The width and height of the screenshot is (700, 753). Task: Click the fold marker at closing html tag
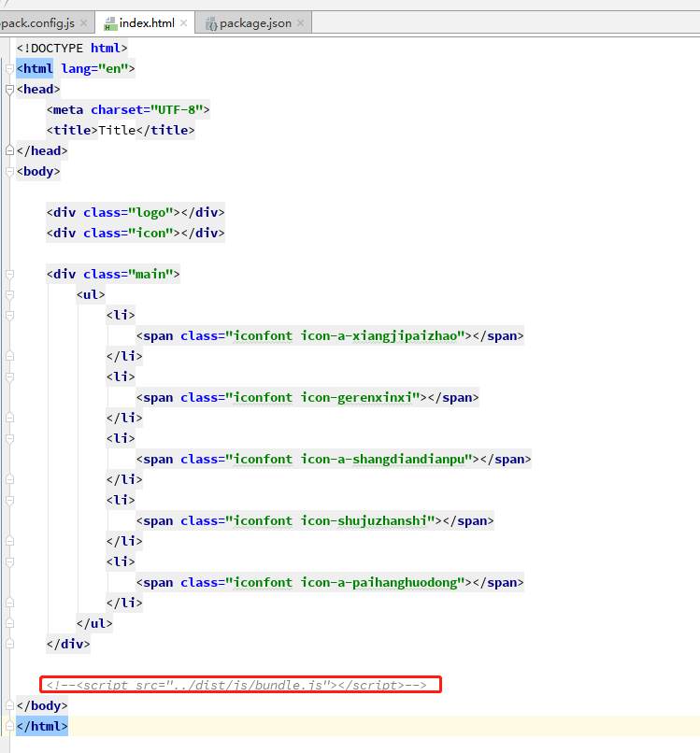(9, 726)
